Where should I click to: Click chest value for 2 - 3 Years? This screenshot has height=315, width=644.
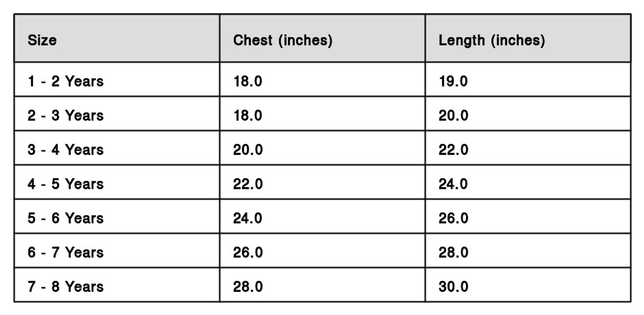pos(248,115)
